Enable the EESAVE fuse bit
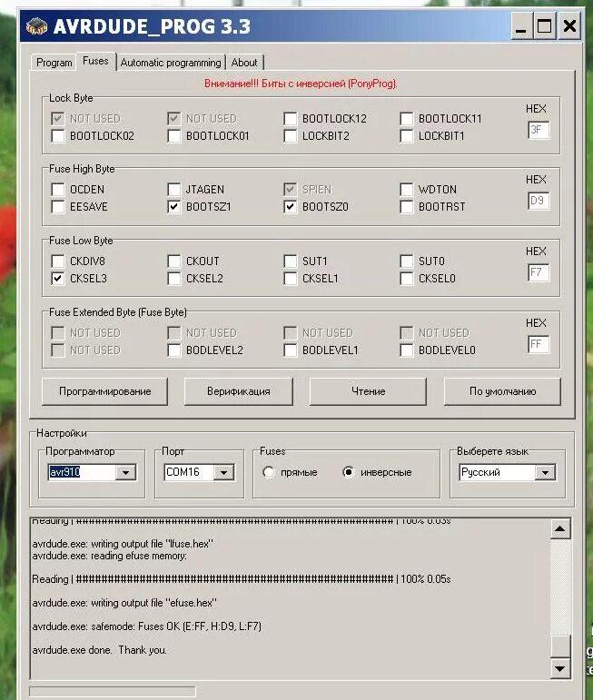This screenshot has width=593, height=700. click(58, 207)
